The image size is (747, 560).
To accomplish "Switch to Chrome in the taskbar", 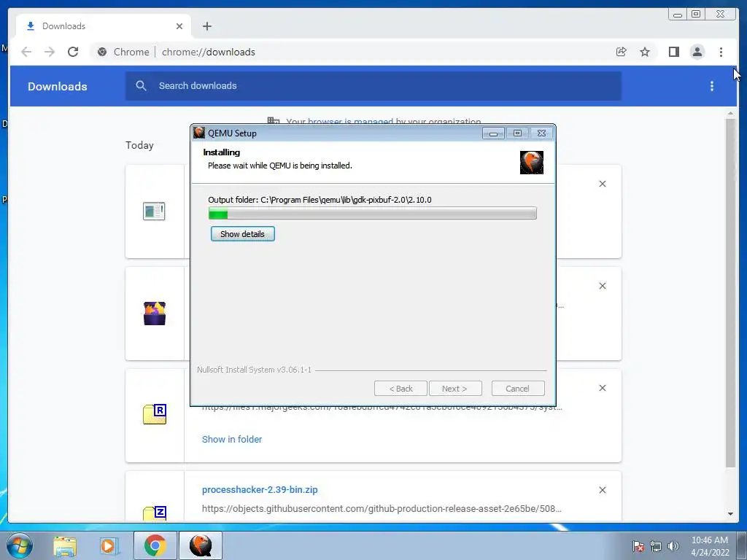I will click(155, 545).
